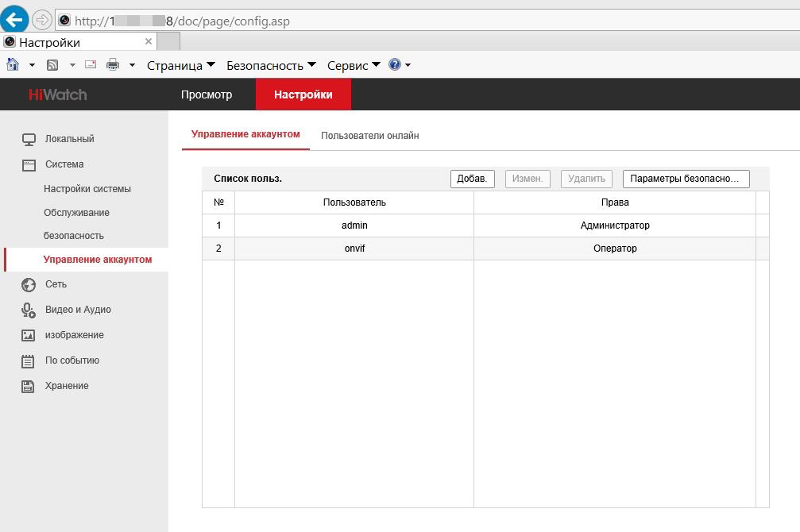Select Управление аккаунтом in sidebar
The image size is (800, 532).
click(98, 260)
